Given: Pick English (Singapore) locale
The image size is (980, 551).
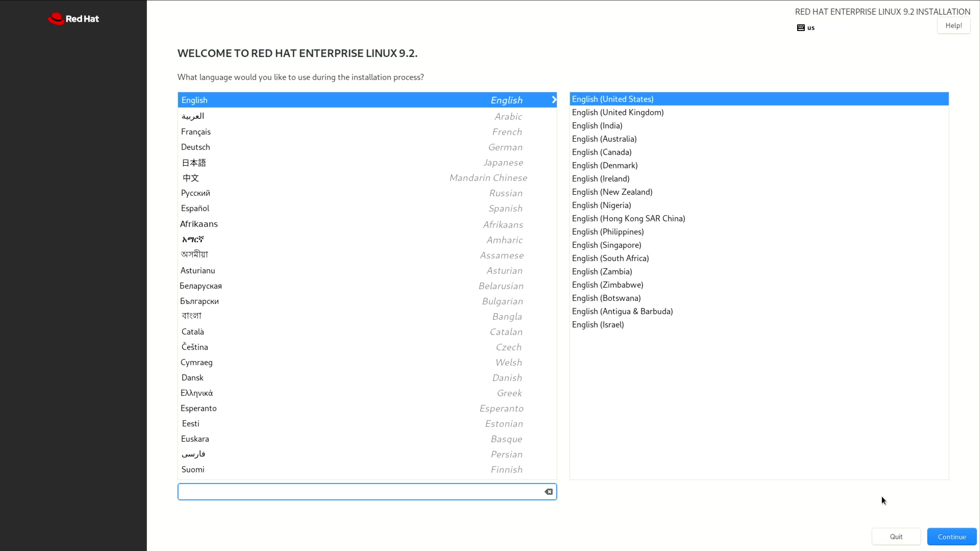Looking at the screenshot, I should tap(759, 245).
